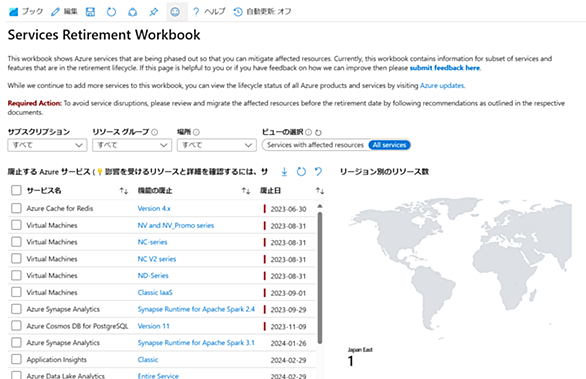Expand the リソース グループ dropdown
586x379 pixels.
click(x=132, y=145)
